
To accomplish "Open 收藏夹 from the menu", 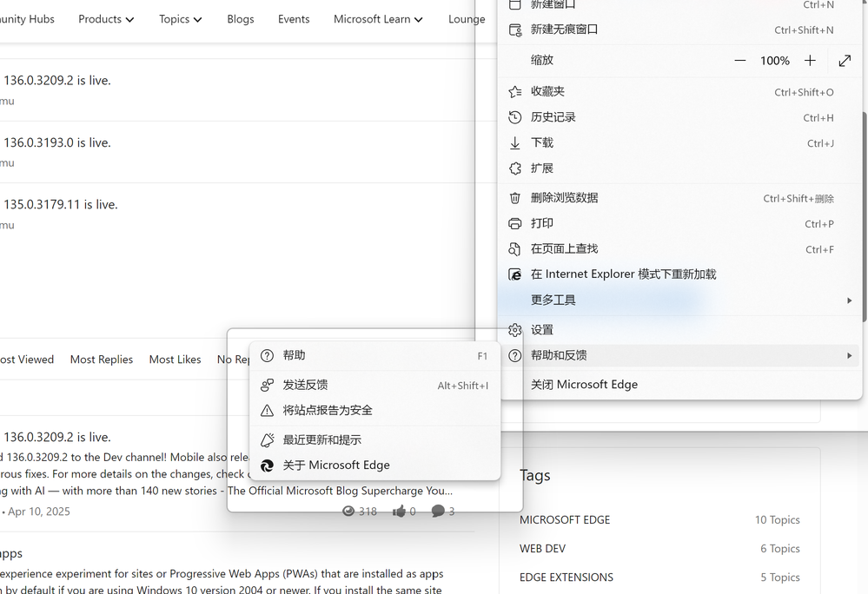I will (x=679, y=92).
